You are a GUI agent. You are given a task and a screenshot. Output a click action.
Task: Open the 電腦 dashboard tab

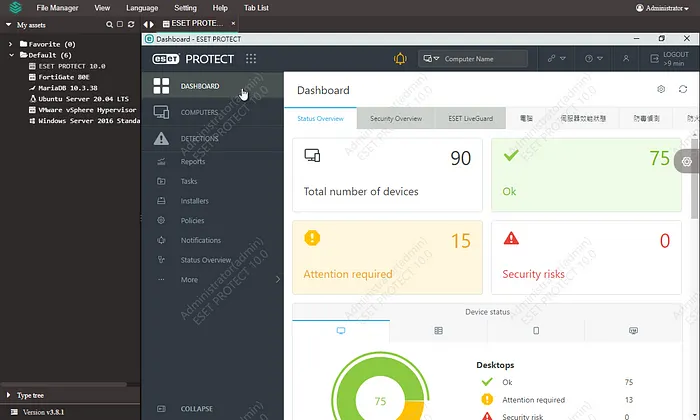click(526, 118)
